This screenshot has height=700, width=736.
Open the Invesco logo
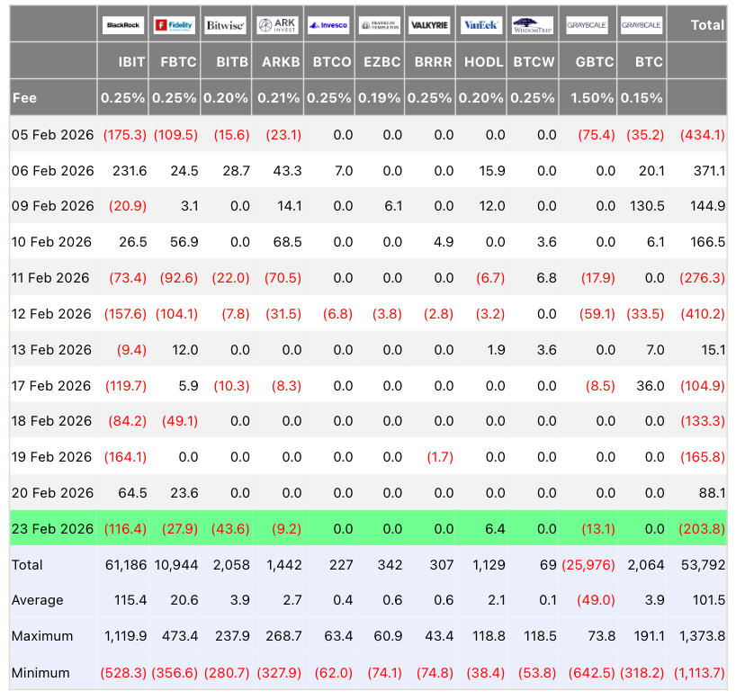[x=328, y=25]
